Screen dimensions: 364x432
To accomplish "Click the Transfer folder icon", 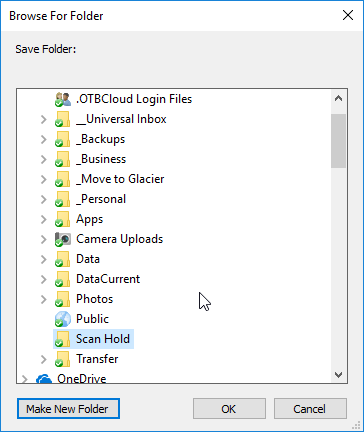I will [63, 359].
